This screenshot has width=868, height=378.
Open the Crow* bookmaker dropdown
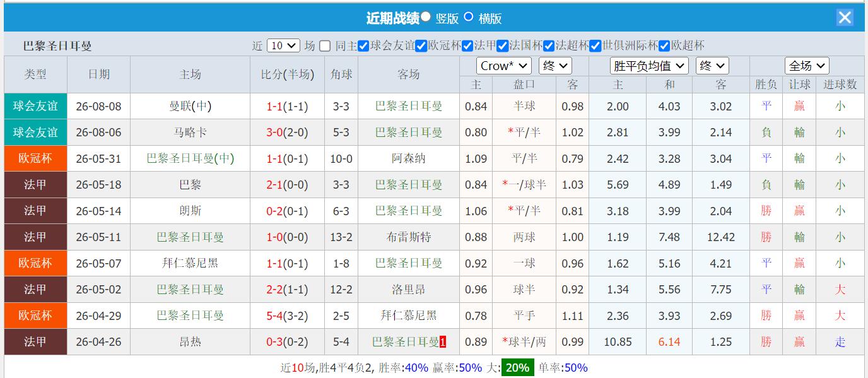[504, 66]
